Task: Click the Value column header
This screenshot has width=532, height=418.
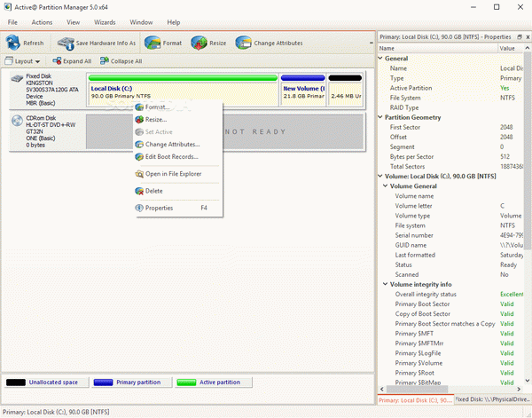Action: [511, 48]
